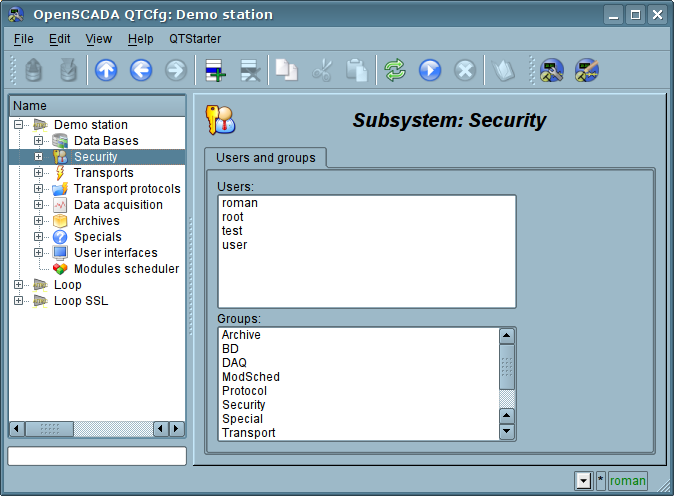Click the roman user button in status bar
Image resolution: width=674 pixels, height=496 pixels.
pyautogui.click(x=628, y=481)
